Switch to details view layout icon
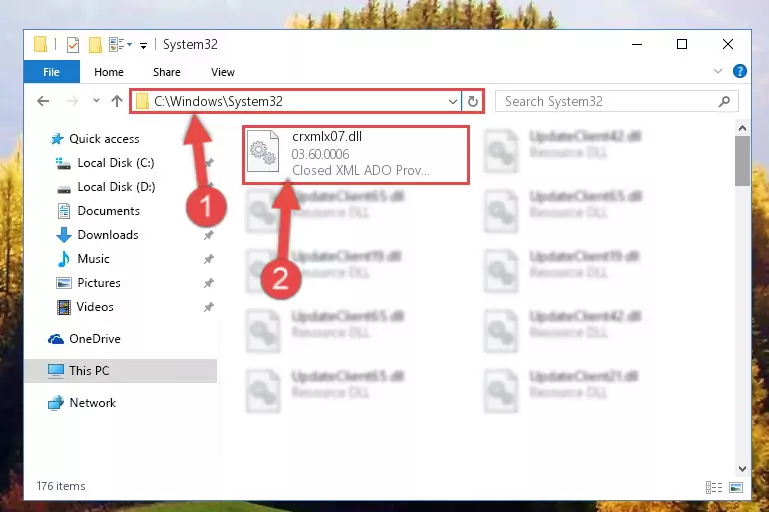This screenshot has width=769, height=512. point(714,487)
